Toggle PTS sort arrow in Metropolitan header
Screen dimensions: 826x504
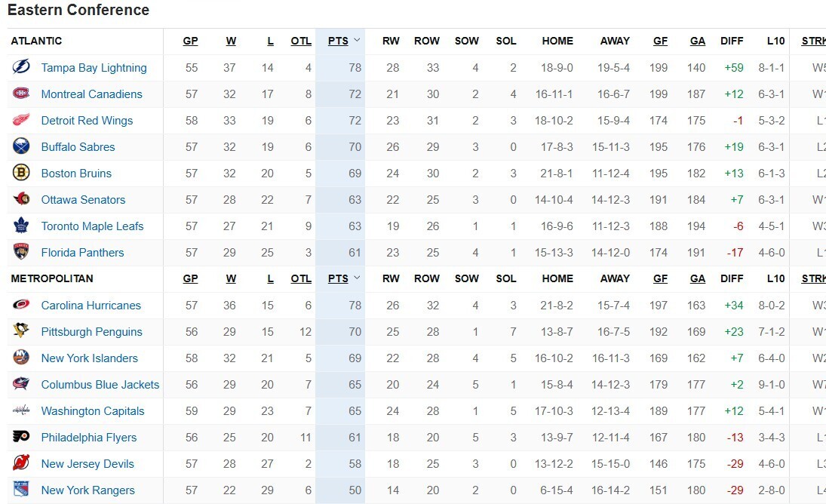(357, 278)
